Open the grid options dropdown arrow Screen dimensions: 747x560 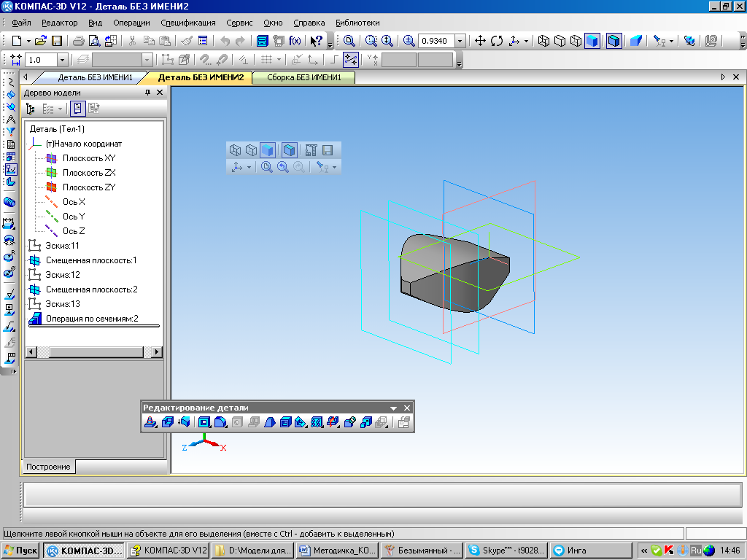[279, 60]
